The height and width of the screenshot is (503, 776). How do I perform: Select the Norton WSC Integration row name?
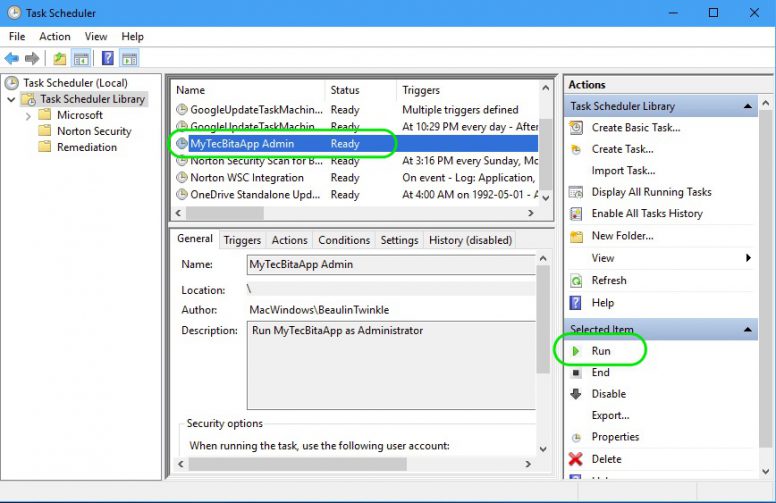coord(247,177)
